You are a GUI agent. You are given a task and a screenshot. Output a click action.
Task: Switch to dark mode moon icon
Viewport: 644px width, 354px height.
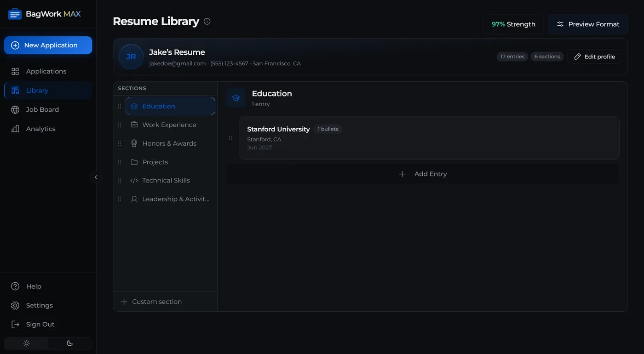click(70, 343)
